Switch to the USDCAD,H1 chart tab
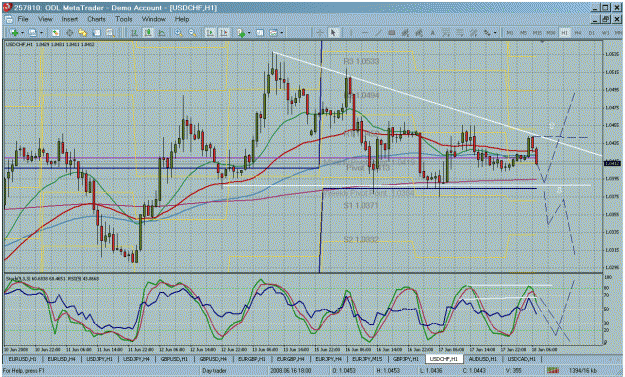The width and height of the screenshot is (625, 377). [x=522, y=359]
